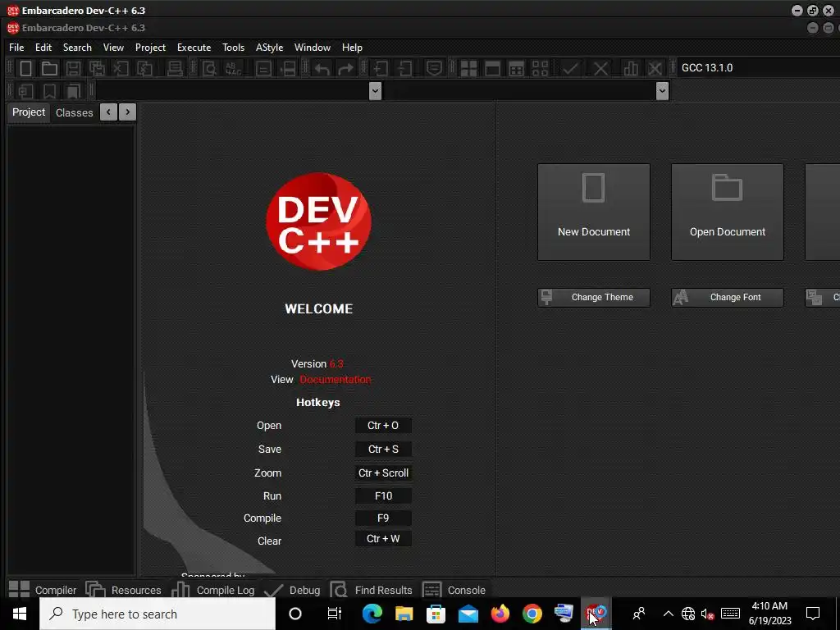Open the File menu
Screen dimensions: 840x630
click(16, 48)
